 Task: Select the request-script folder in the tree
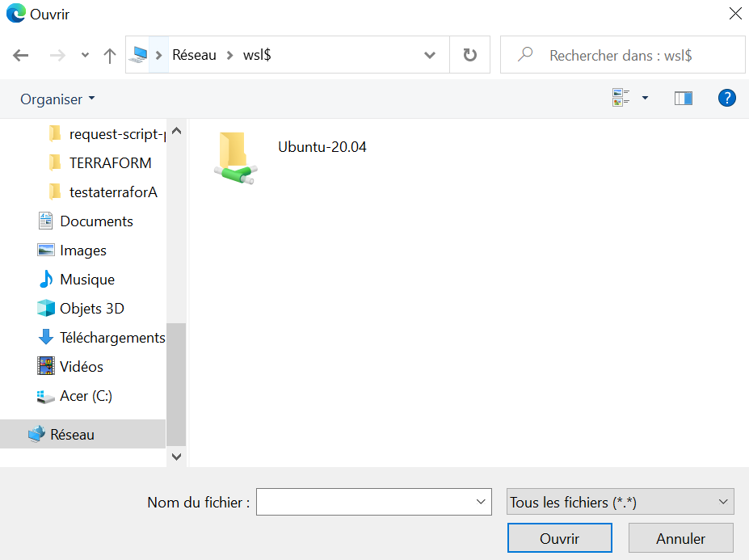107,134
